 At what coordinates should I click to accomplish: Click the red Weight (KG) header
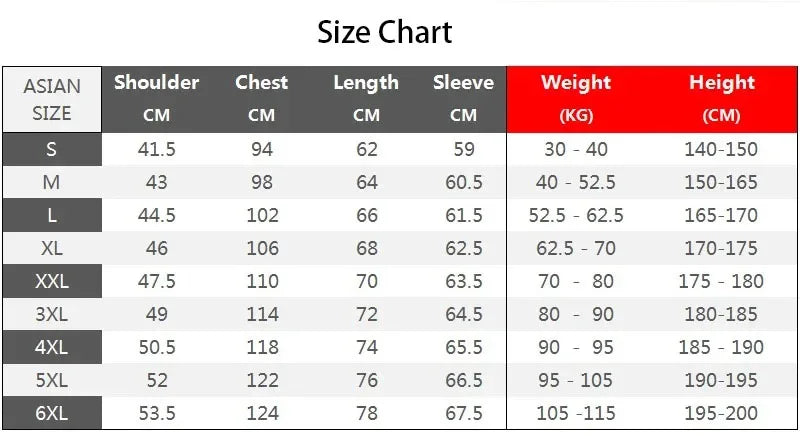tap(576, 98)
